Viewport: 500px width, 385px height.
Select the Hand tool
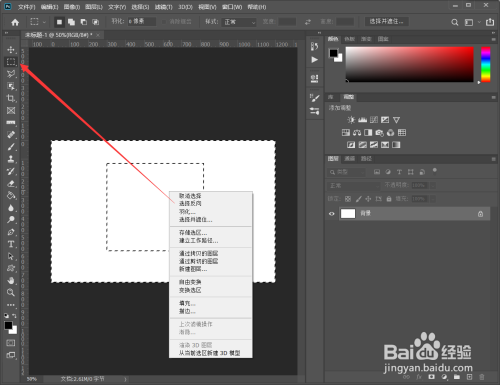(x=11, y=281)
